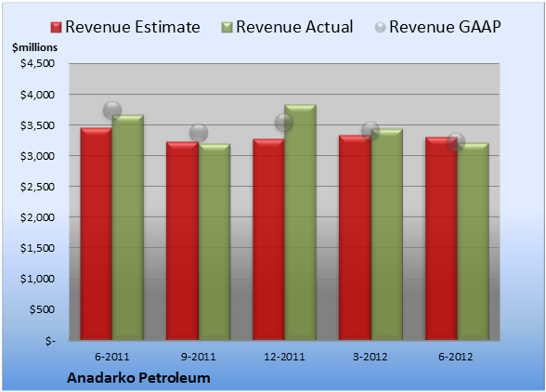Select the Revenue Actual legend label
546x392 pixels.
click(294, 27)
